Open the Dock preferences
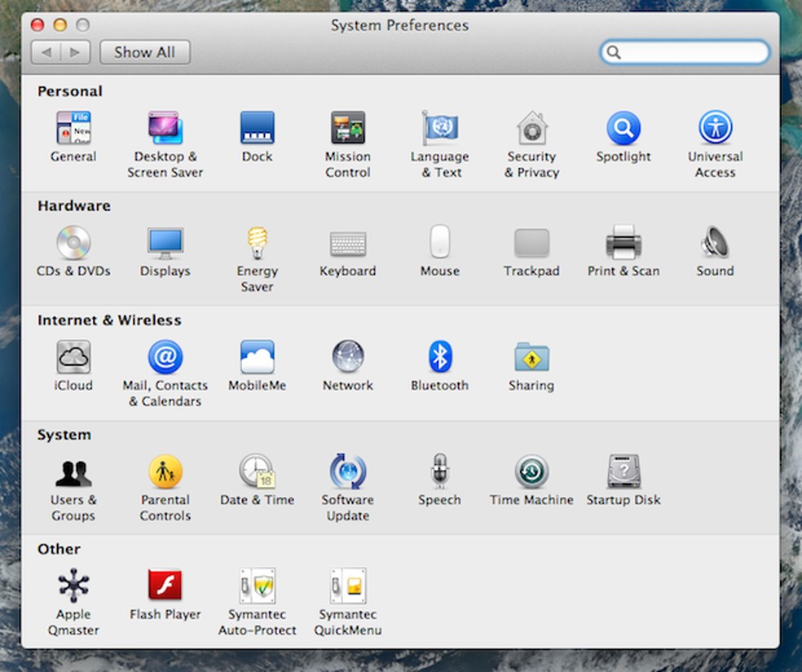The height and width of the screenshot is (672, 802). point(257,128)
